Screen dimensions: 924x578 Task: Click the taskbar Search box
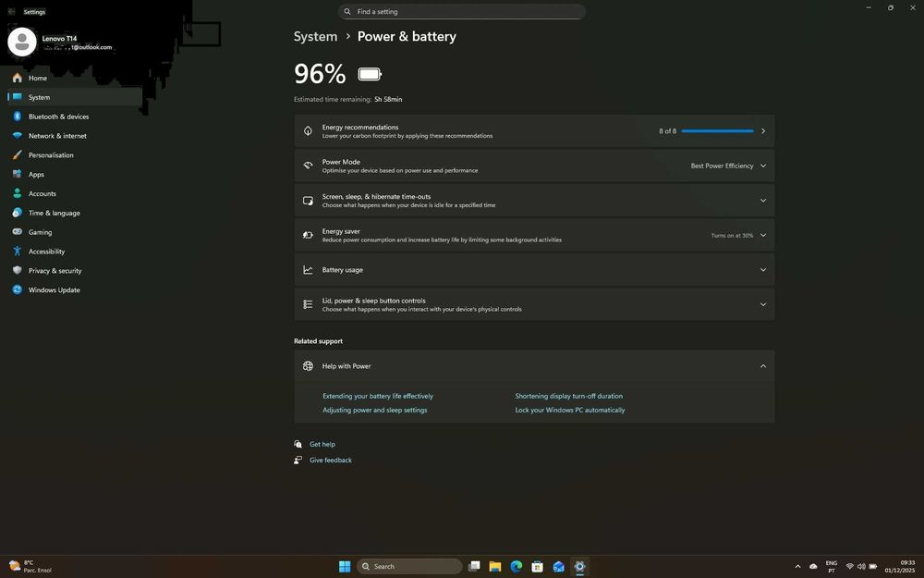click(409, 567)
